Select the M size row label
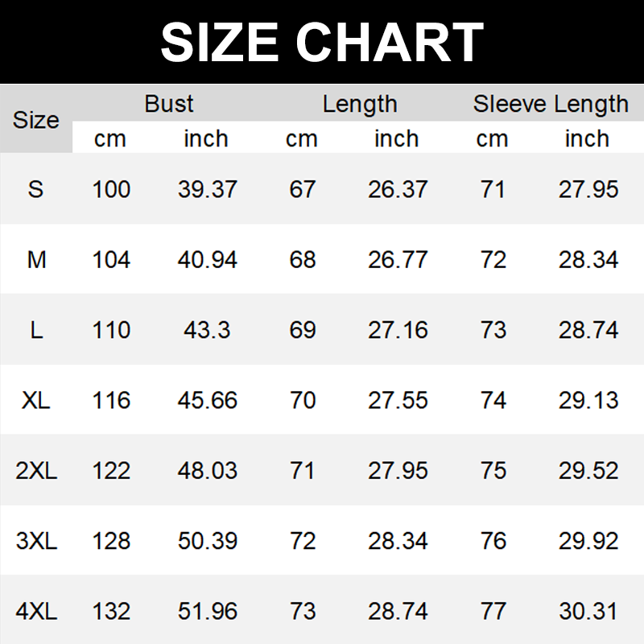 [x=36, y=260]
